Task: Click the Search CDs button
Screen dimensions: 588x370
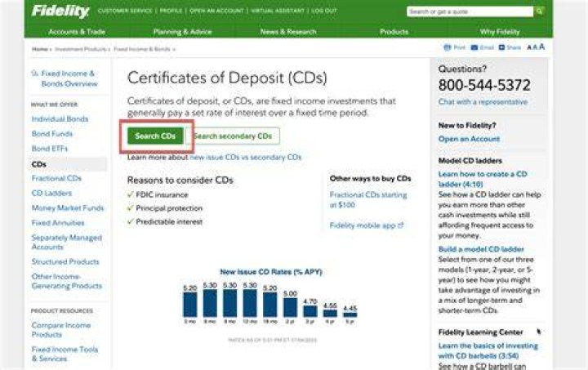Action: [155, 136]
